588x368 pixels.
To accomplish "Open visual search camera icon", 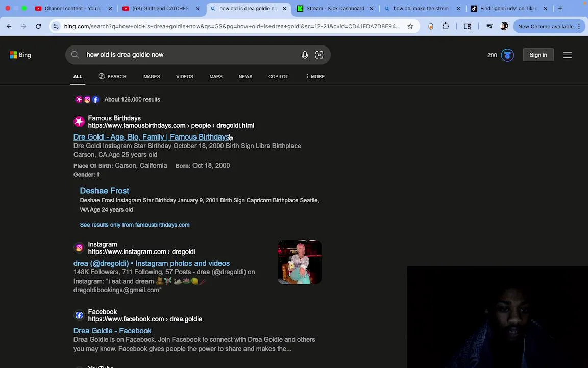I will point(319,55).
